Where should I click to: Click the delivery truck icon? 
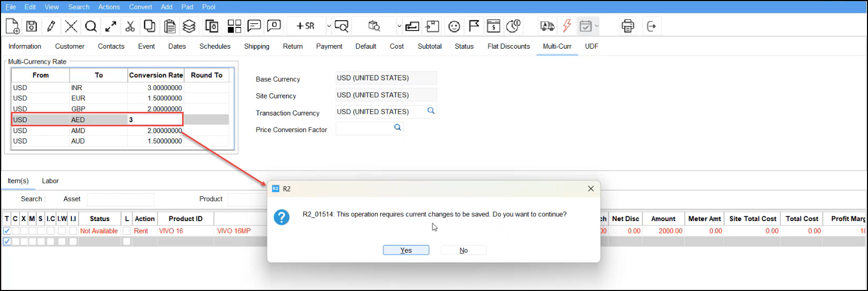pyautogui.click(x=547, y=26)
